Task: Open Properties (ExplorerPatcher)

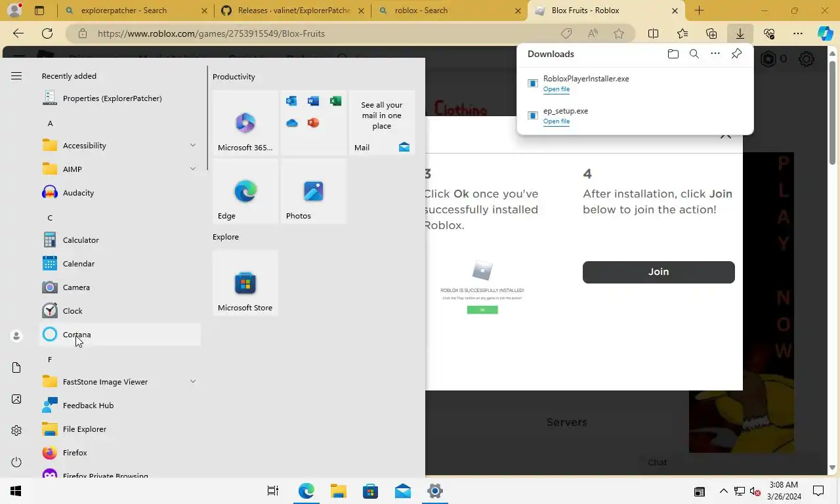Action: click(x=121, y=98)
